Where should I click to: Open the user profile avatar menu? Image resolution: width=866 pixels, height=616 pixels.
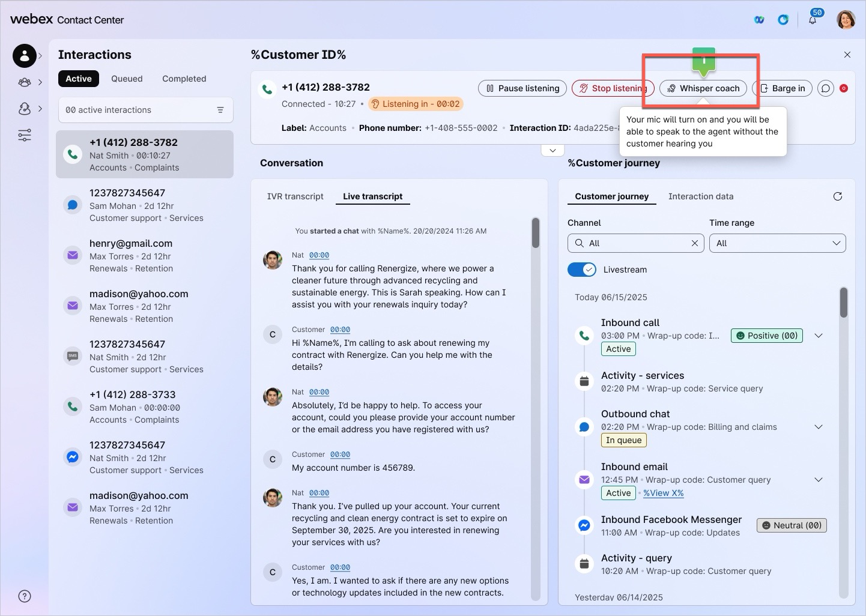(x=846, y=20)
